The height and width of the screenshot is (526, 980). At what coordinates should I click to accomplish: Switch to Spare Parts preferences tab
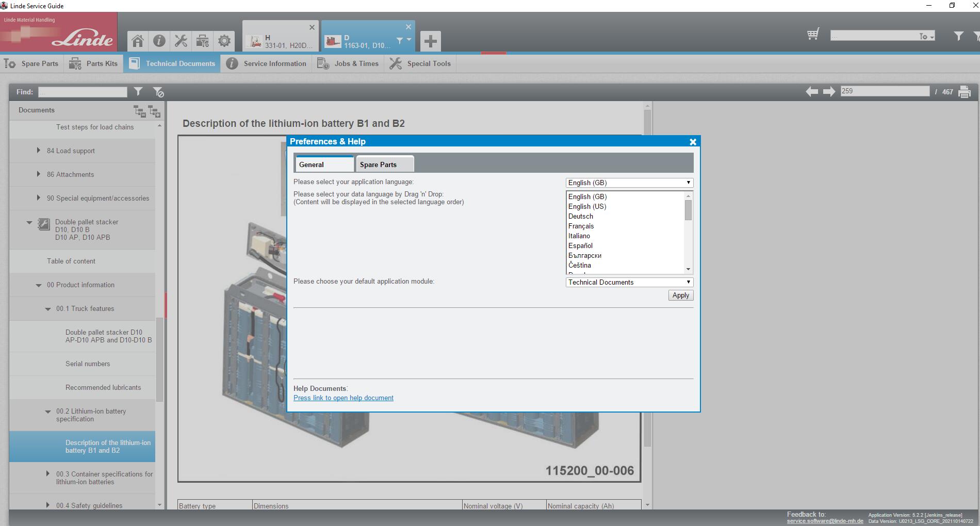(x=385, y=165)
